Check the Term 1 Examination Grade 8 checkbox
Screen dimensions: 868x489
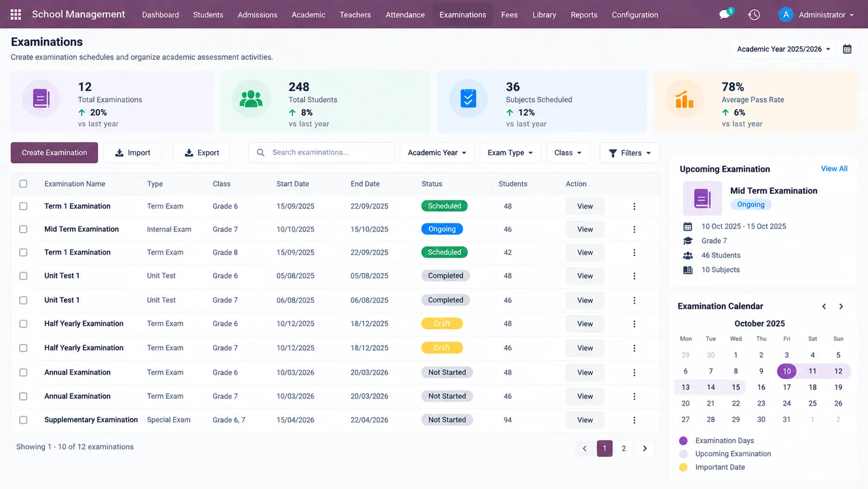coord(23,252)
